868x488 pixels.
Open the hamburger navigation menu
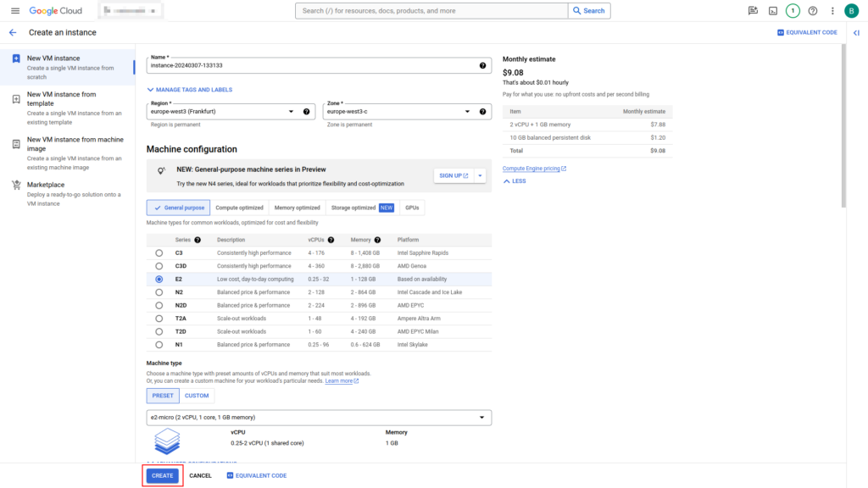pyautogui.click(x=15, y=11)
